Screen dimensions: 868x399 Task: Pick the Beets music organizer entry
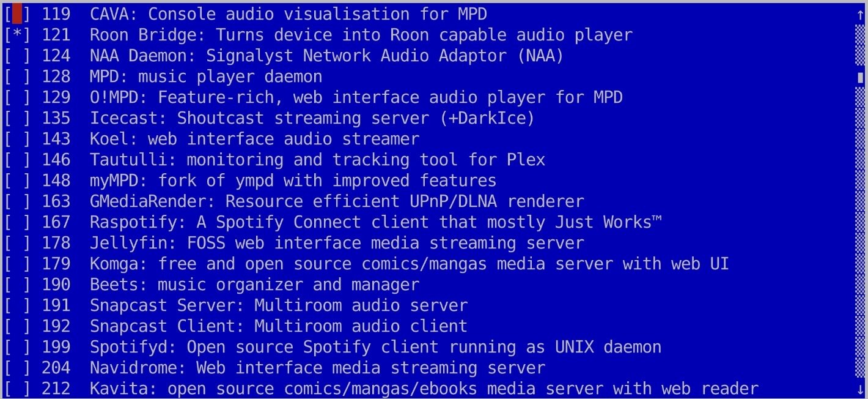254,285
